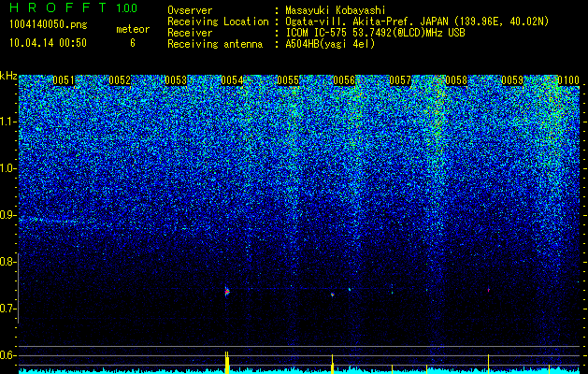Screen dimensions: 588x374
Task: Click the Receiving antenna field label
Action: 215,44
